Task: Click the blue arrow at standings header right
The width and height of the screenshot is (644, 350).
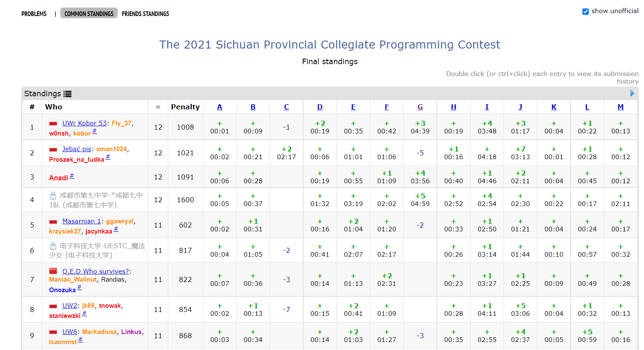Action: click(632, 93)
